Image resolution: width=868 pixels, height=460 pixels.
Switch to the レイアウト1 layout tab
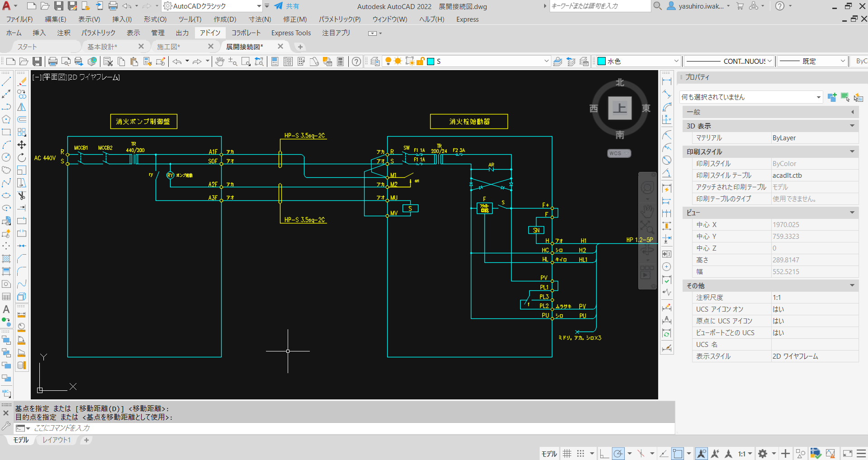(x=57, y=440)
